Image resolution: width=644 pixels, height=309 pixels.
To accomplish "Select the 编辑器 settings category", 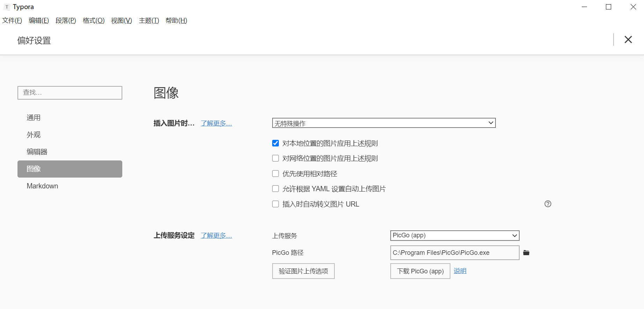I will [x=70, y=152].
